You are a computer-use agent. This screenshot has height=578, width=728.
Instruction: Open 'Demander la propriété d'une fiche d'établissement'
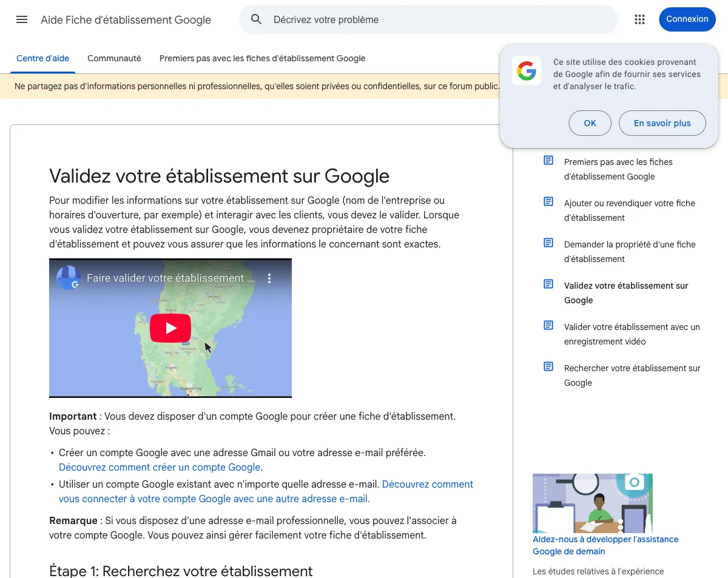click(630, 251)
